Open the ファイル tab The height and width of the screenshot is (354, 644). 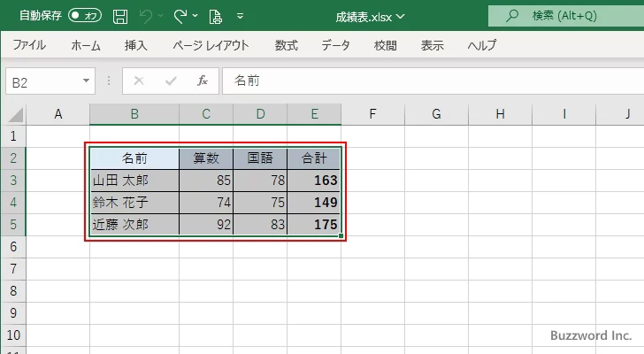point(29,45)
